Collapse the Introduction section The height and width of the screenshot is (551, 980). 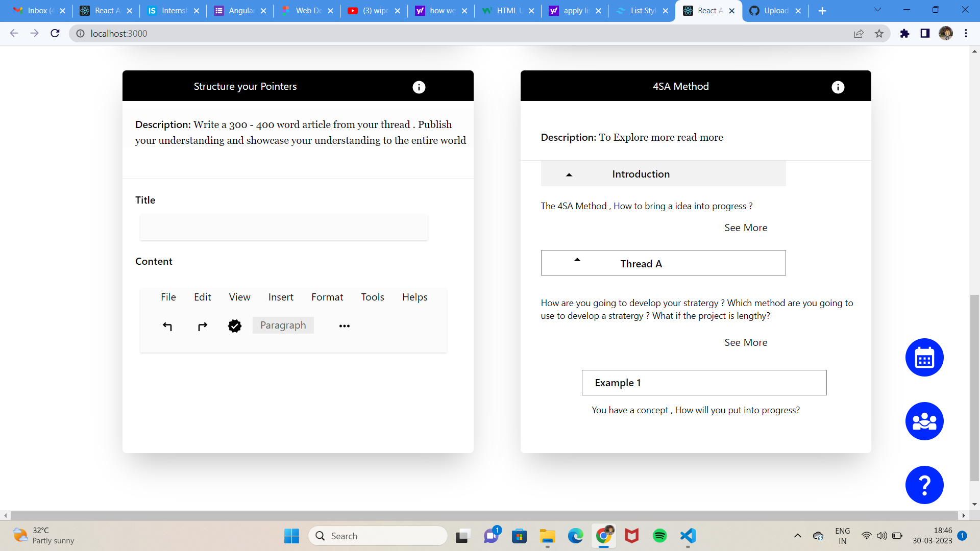point(569,174)
